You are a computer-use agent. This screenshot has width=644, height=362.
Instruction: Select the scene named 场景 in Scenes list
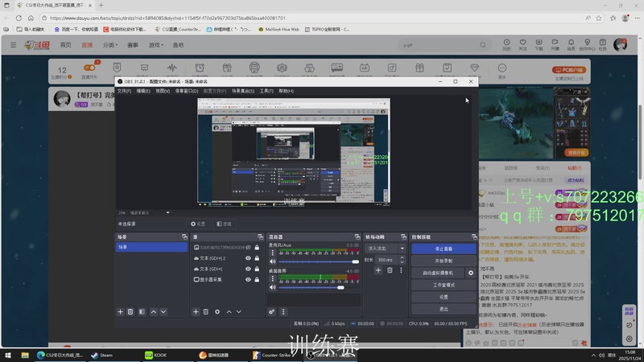click(x=151, y=247)
